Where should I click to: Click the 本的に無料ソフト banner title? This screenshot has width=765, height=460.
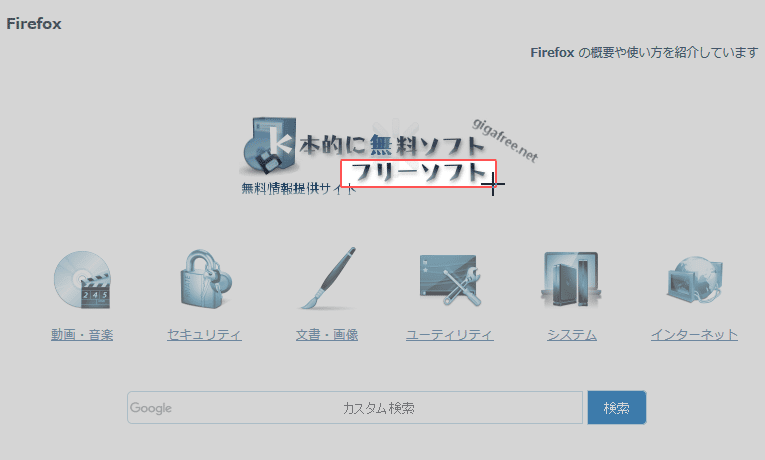pyautogui.click(x=392, y=145)
